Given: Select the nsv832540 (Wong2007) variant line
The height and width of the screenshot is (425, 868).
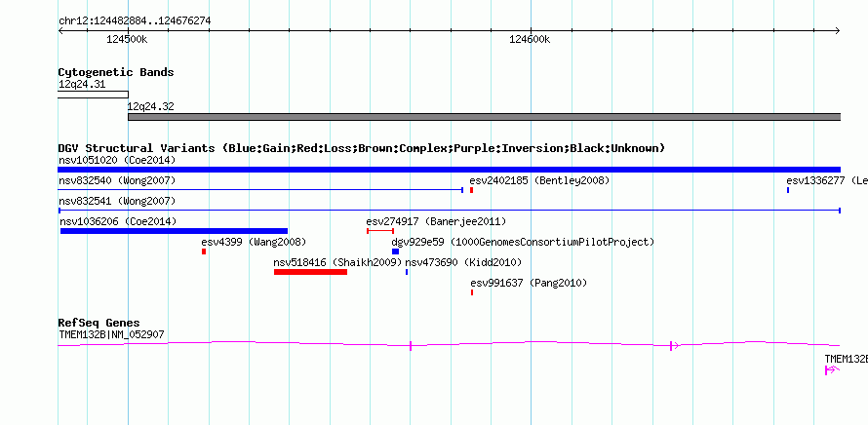Looking at the screenshot, I should 260,190.
